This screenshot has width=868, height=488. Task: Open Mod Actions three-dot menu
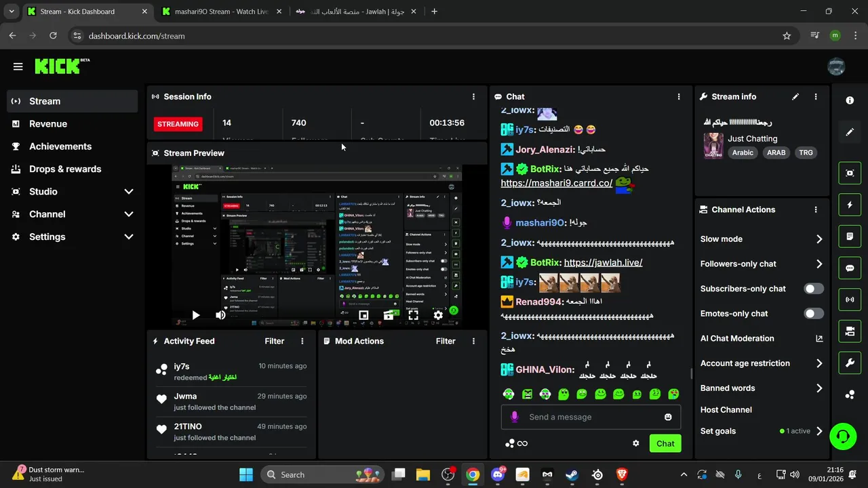(473, 342)
